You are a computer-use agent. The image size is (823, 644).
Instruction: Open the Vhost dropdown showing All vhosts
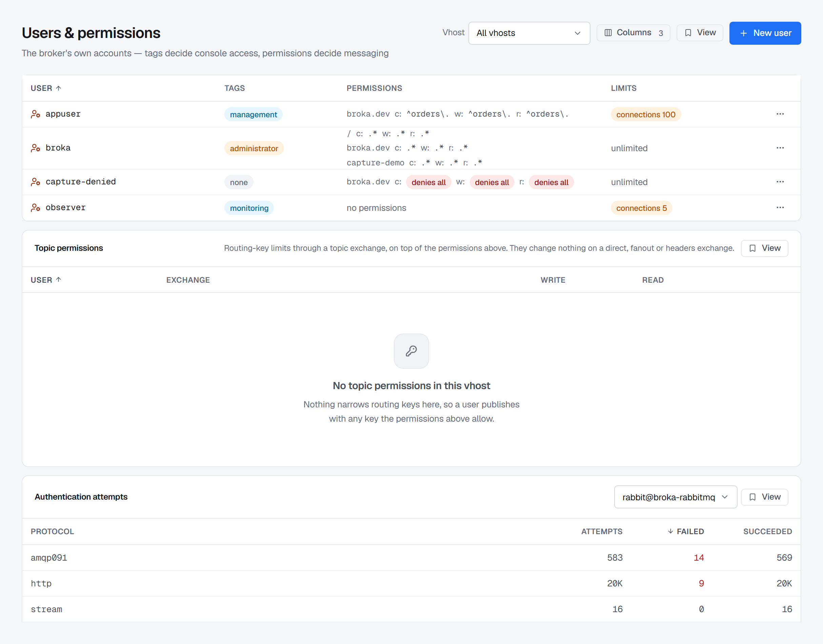click(529, 33)
